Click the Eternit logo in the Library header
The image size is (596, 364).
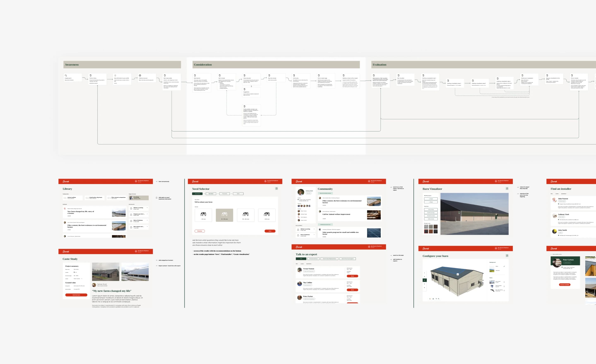66,181
